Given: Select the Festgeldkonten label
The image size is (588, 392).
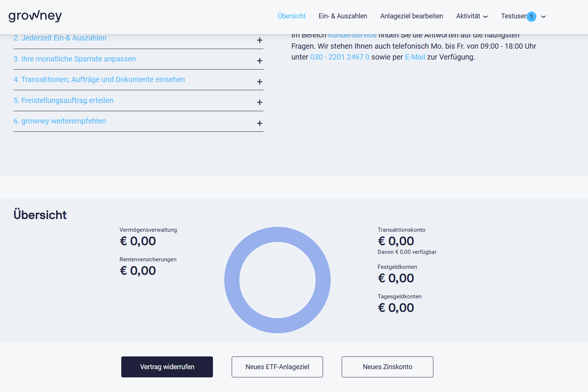Looking at the screenshot, I should pyautogui.click(x=397, y=267).
